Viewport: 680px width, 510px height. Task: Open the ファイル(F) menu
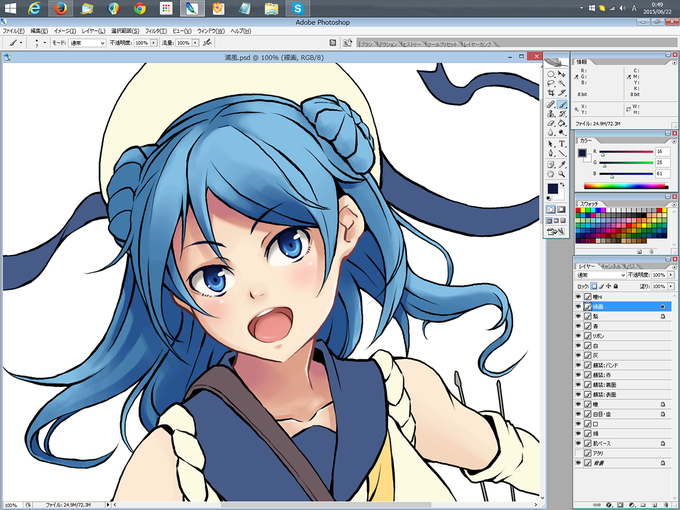(x=14, y=31)
